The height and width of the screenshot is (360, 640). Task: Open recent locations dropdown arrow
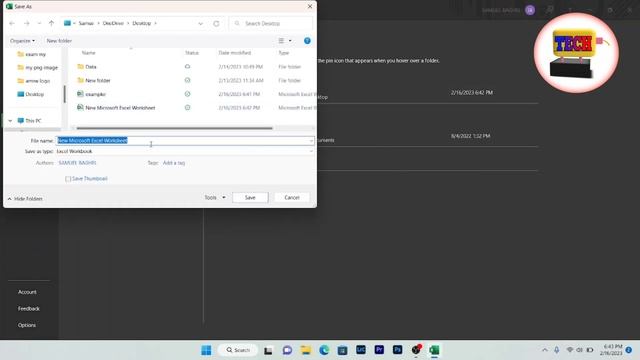click(x=39, y=23)
